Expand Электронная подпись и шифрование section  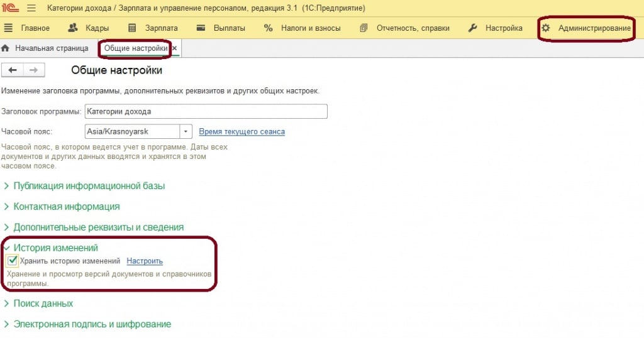92,324
